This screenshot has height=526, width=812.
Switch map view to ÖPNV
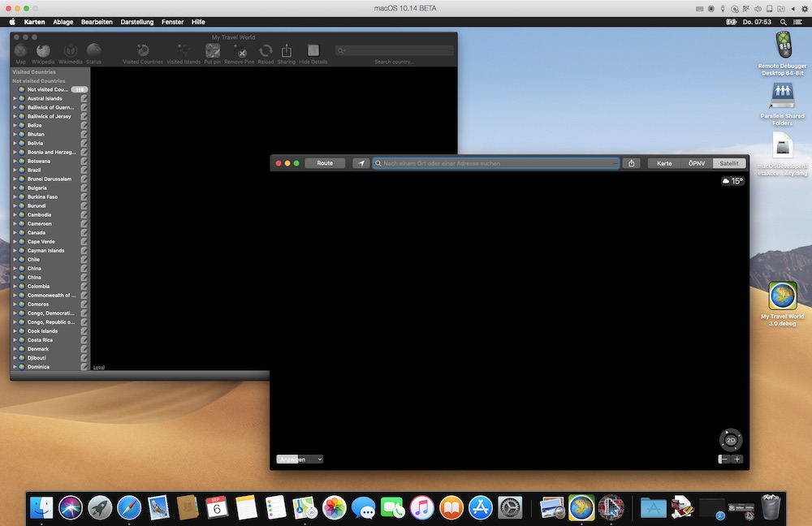[697, 163]
